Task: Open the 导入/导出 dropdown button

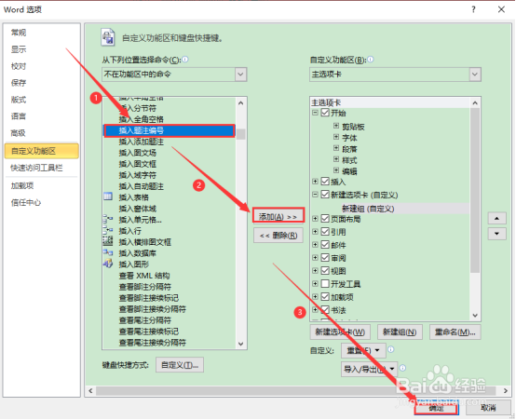Action: (x=369, y=369)
